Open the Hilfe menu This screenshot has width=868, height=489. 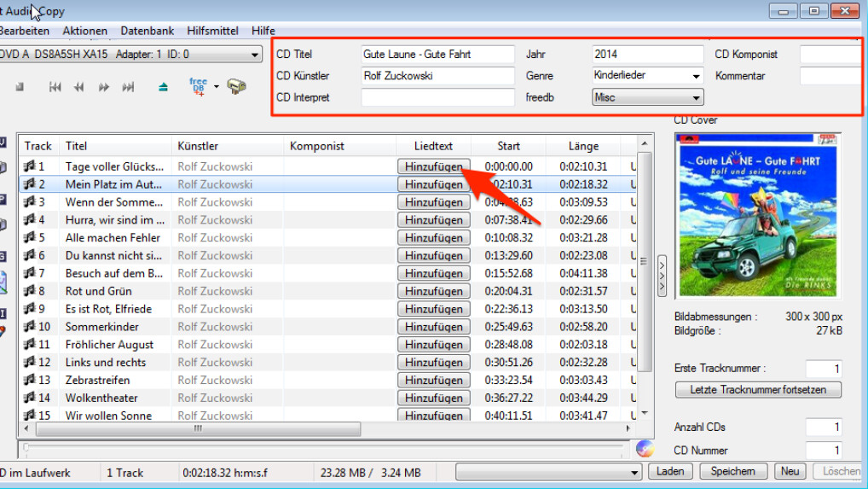coord(263,31)
